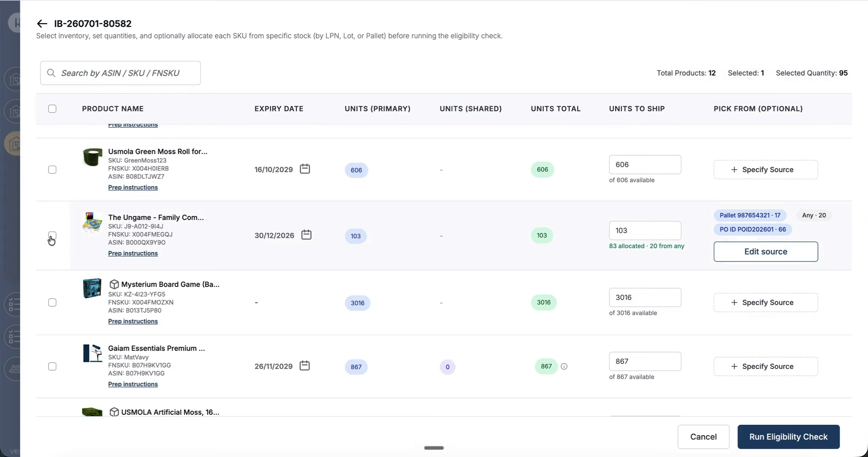Expand Specify Source for Gaiam Essentials
868x457 pixels.
(x=766, y=366)
